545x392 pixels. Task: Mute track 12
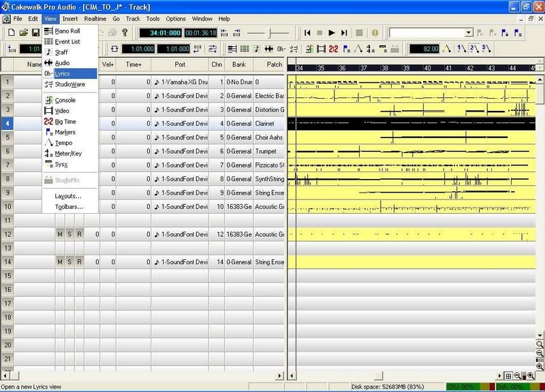pos(60,235)
